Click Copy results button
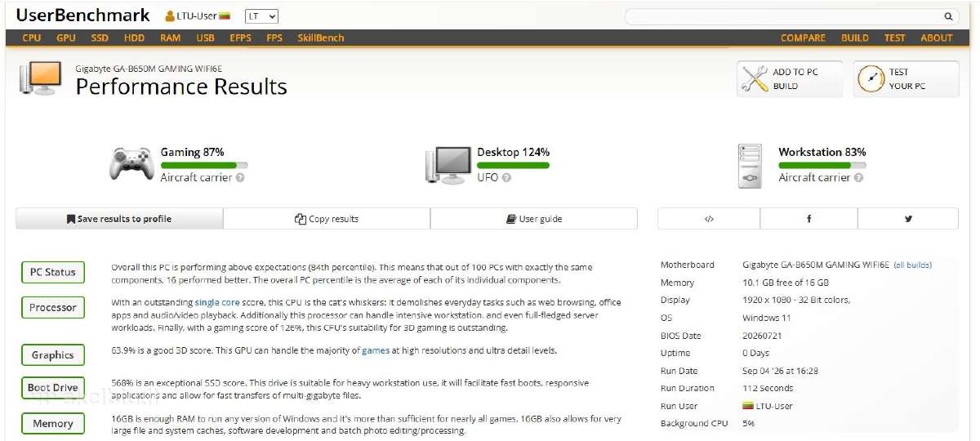This screenshot has height=441, width=980. coord(327,219)
